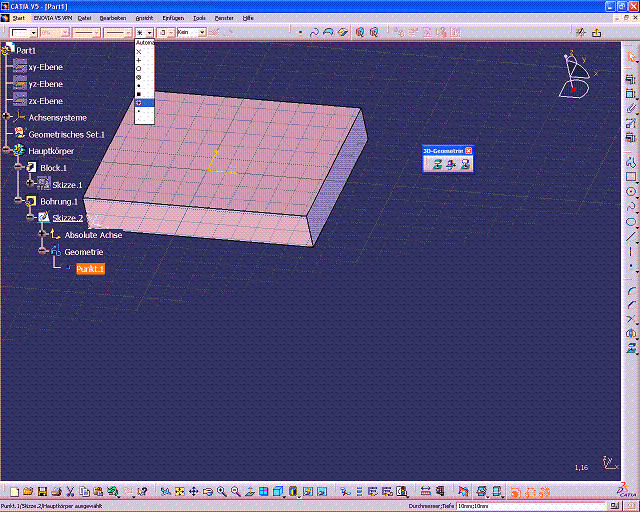The image size is (640, 512).
Task: Click the Diameter/Depth value field in status bar
Action: click(x=530, y=506)
